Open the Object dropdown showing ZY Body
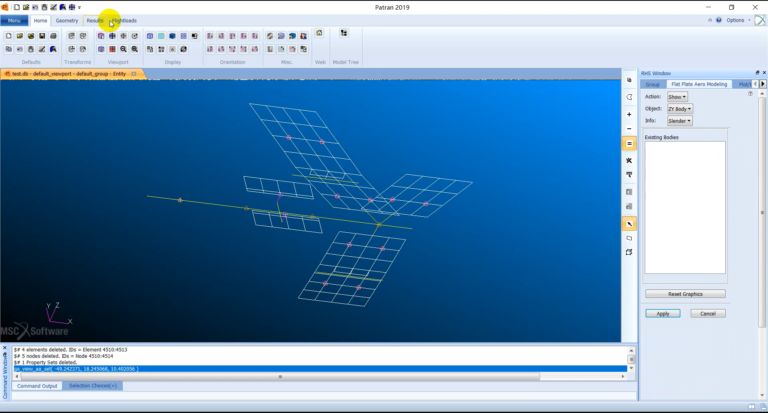Screen dimensions: 768x413 [x=680, y=109]
